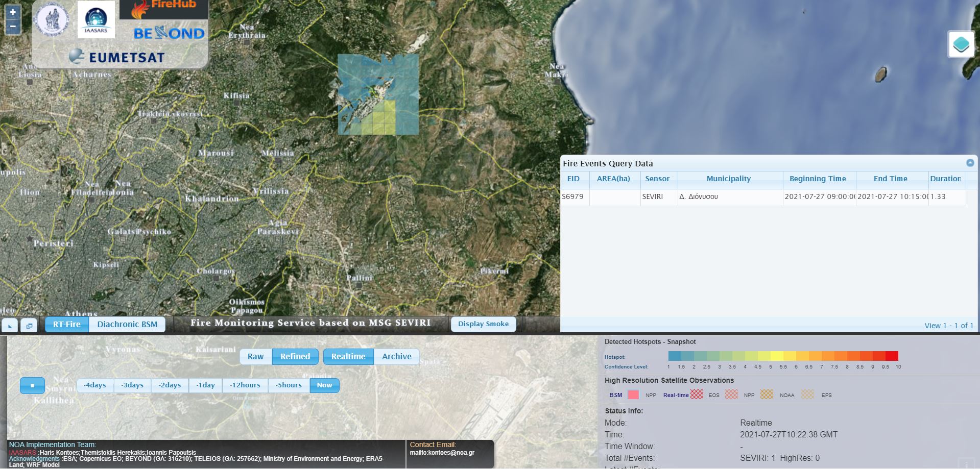This screenshot has width=980, height=469.
Task: Click the BEYOND logo
Action: pos(169,34)
